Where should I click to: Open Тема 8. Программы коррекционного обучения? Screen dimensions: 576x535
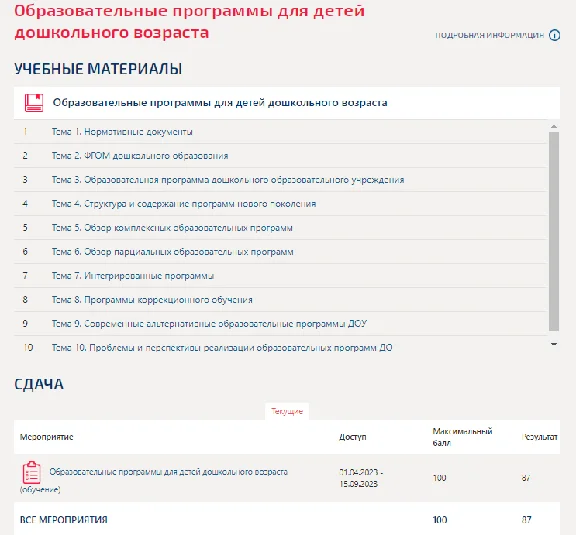point(152,300)
